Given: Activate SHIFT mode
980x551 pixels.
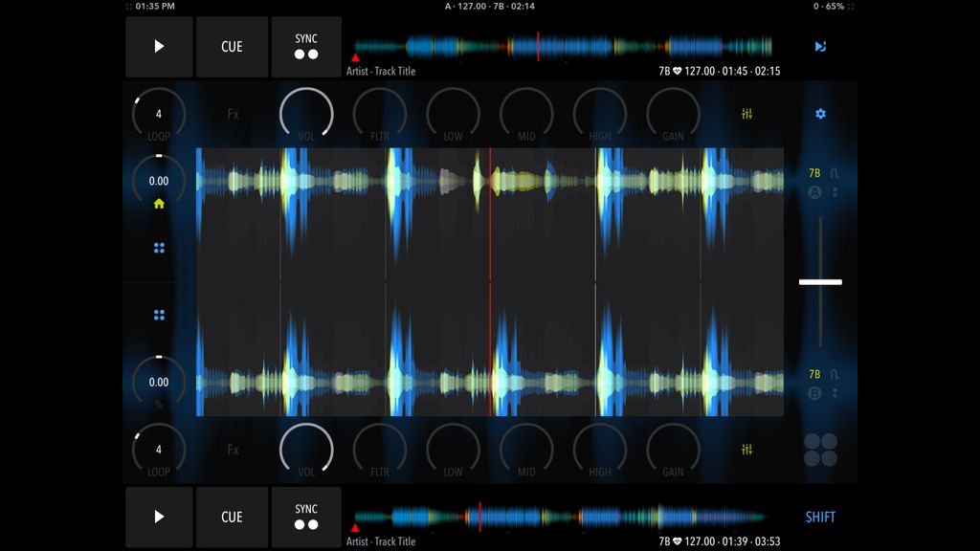Looking at the screenshot, I should point(821,517).
